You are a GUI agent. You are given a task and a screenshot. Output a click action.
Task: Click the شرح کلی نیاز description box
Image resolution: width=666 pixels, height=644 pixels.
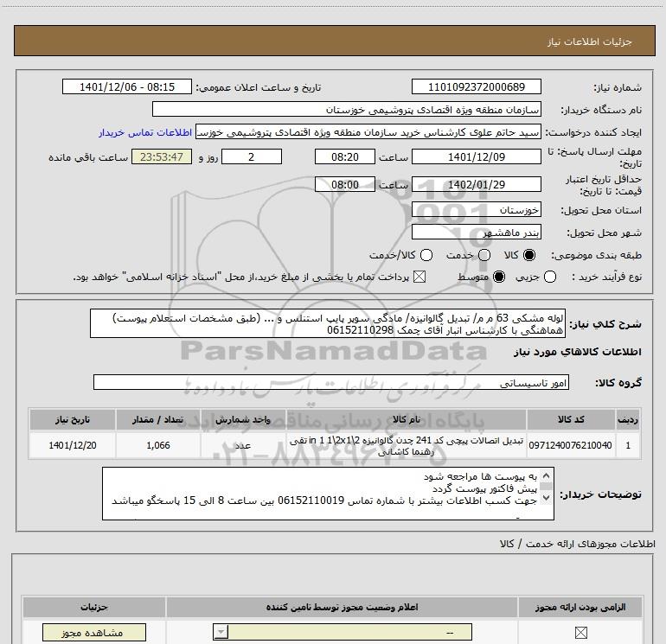click(x=328, y=324)
